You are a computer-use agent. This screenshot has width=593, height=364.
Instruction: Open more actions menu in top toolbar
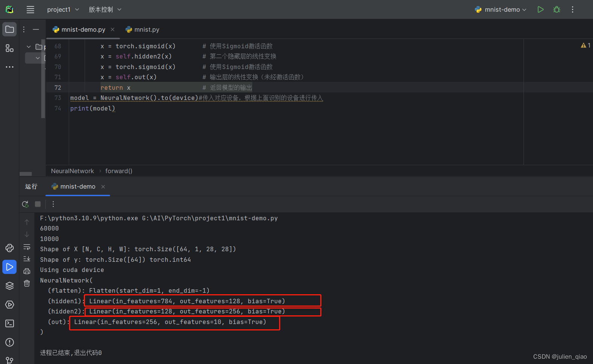tap(573, 9)
